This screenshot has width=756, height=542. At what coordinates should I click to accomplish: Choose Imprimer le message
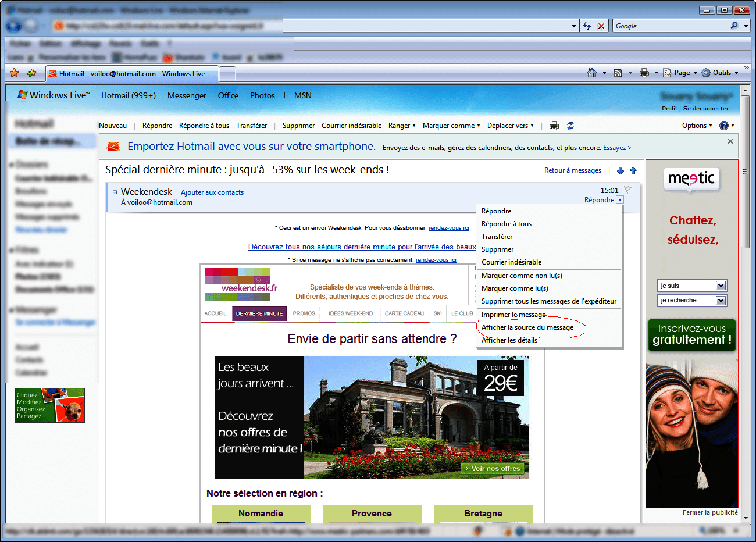click(x=549, y=315)
